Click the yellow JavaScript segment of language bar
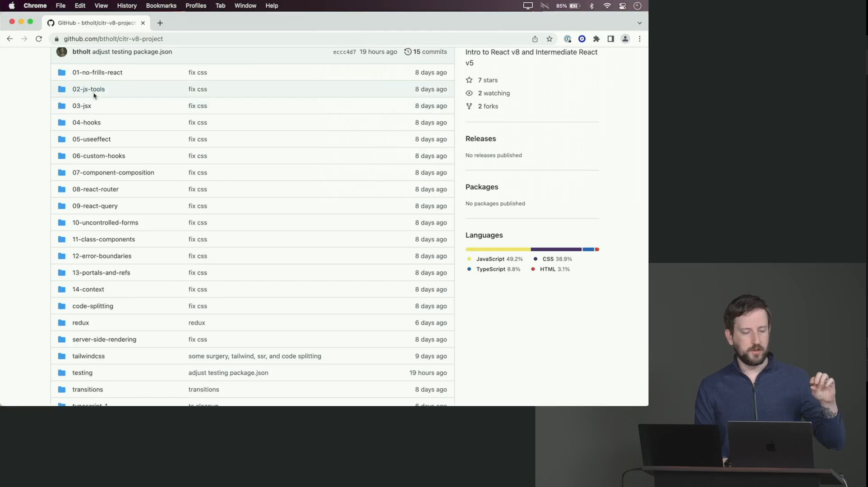The height and width of the screenshot is (487, 868). pyautogui.click(x=498, y=249)
